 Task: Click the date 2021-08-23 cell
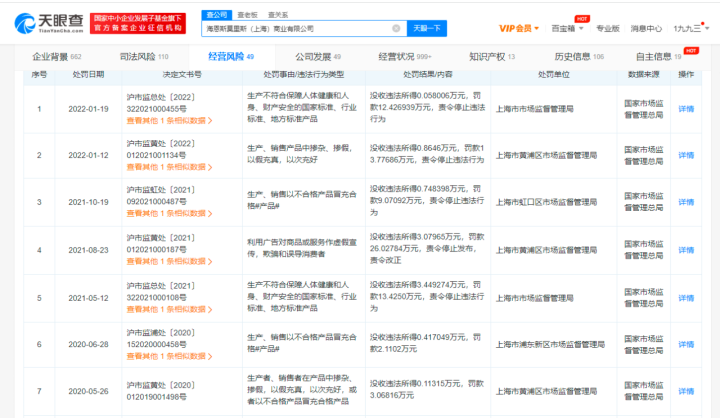[x=88, y=250]
